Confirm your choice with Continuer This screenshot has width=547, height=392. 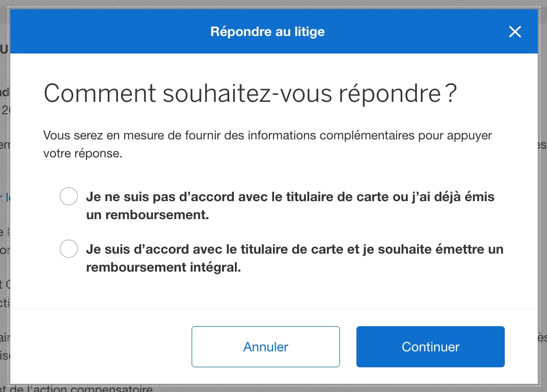coord(430,347)
